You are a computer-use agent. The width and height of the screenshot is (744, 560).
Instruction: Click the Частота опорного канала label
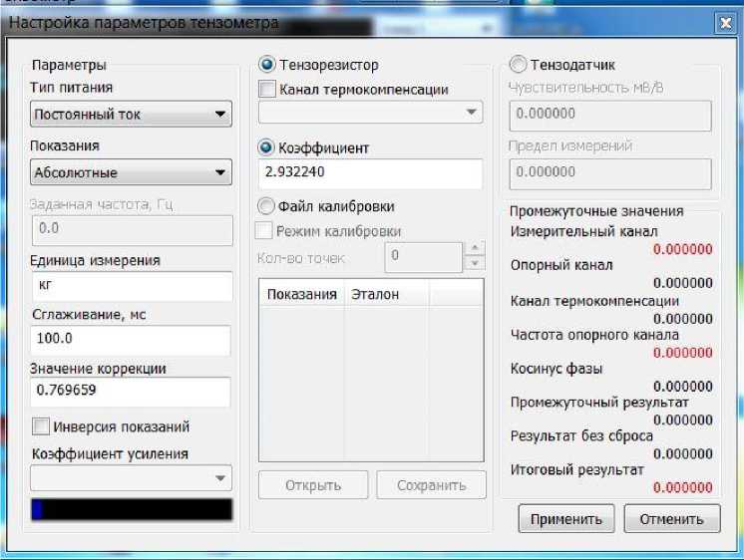pos(595,335)
